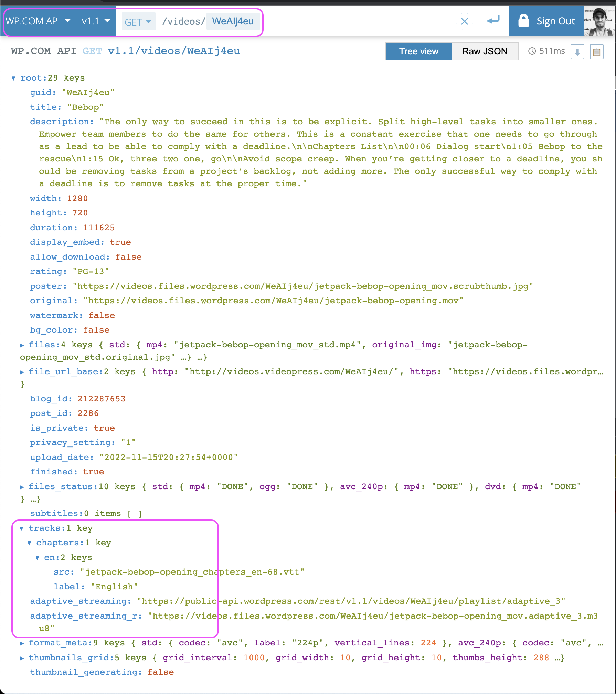Click the poster scrubthumb.jpg URL
The height and width of the screenshot is (694, 616).
[303, 286]
